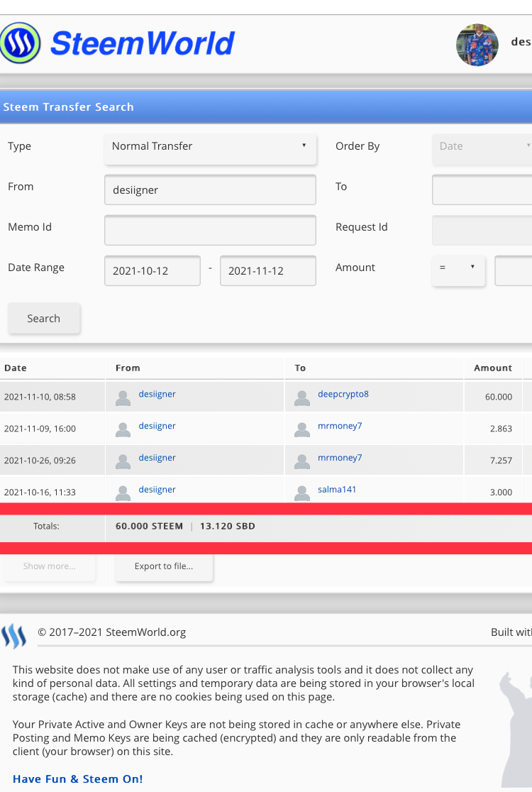The height and width of the screenshot is (792, 532).
Task: Open the user profile avatar picture
Action: 477,45
